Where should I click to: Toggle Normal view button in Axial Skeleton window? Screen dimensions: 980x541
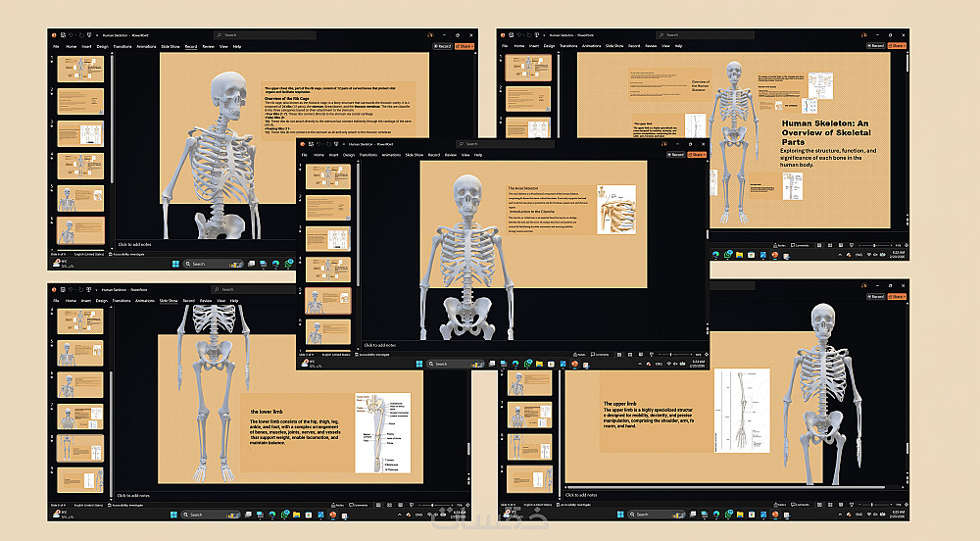click(x=619, y=354)
